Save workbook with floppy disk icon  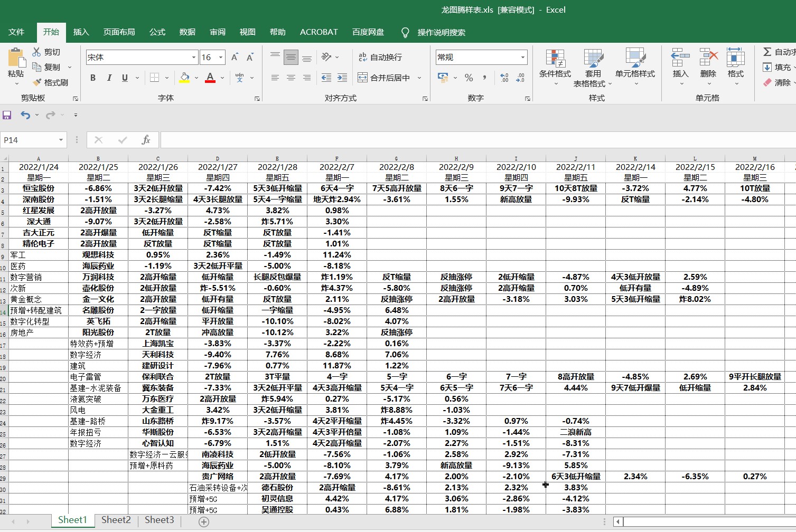click(7, 115)
